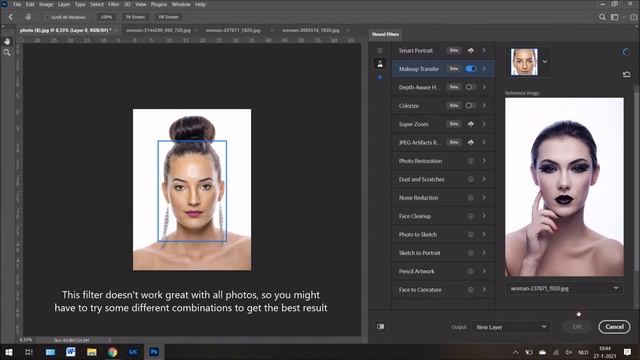640x360 pixels.
Task: Select the Zoom tool in the toolbar
Action: click(7, 53)
